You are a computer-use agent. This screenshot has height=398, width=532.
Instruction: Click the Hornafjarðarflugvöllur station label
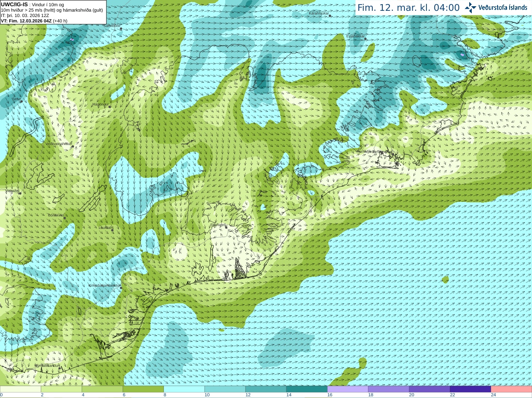tap(374, 152)
